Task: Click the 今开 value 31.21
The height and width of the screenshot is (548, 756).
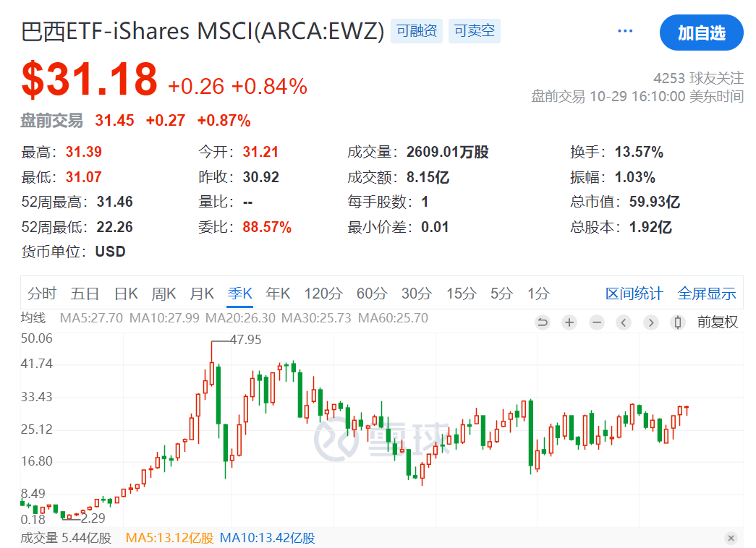Action: [261, 152]
